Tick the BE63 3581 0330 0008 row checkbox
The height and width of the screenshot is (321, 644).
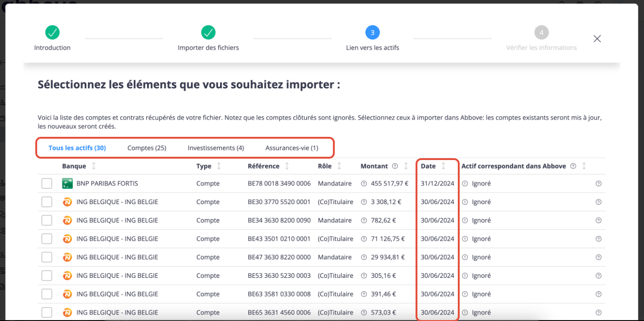tap(47, 294)
